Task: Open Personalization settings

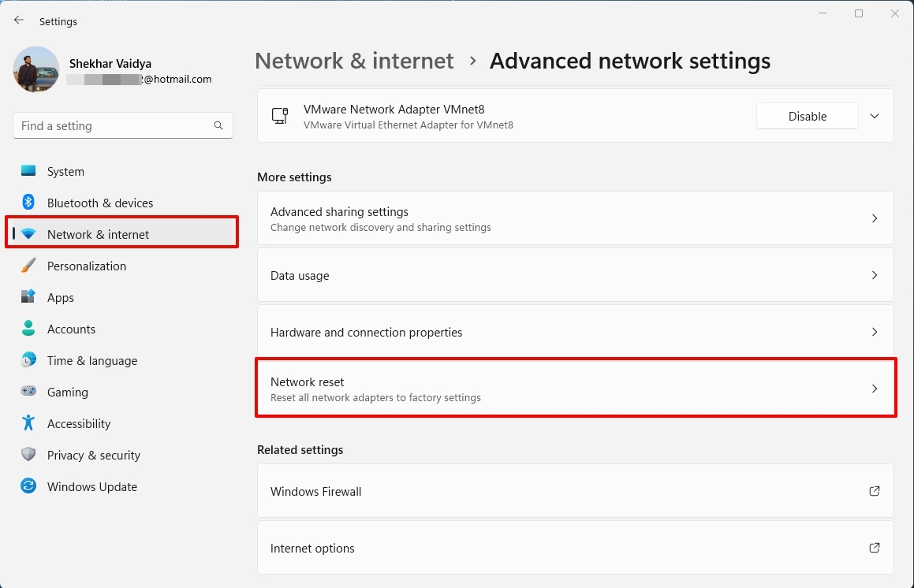Action: tap(122, 266)
